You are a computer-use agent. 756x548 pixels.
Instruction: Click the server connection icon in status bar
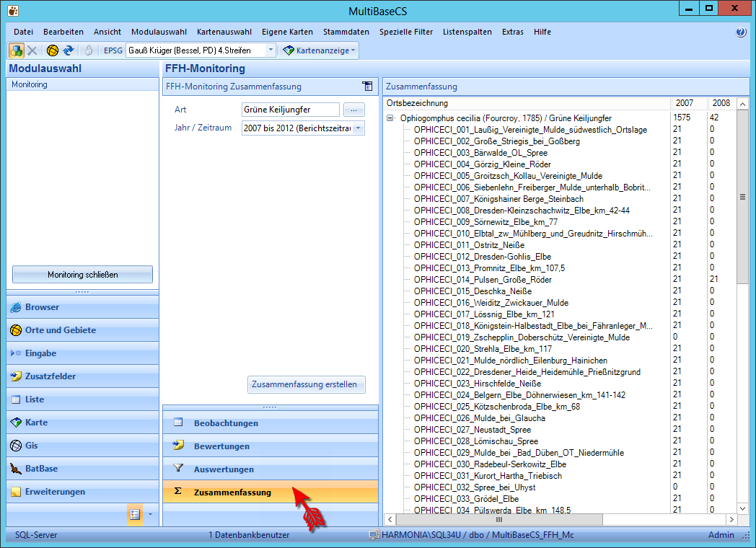point(374,534)
